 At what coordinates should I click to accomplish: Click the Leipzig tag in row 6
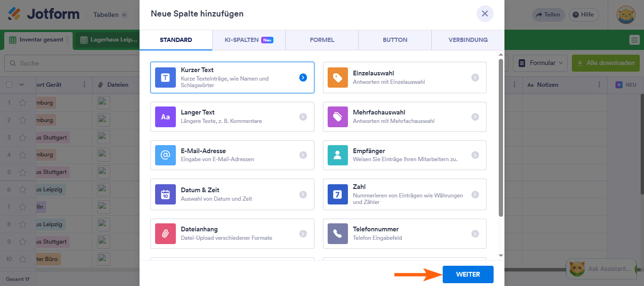click(51, 189)
